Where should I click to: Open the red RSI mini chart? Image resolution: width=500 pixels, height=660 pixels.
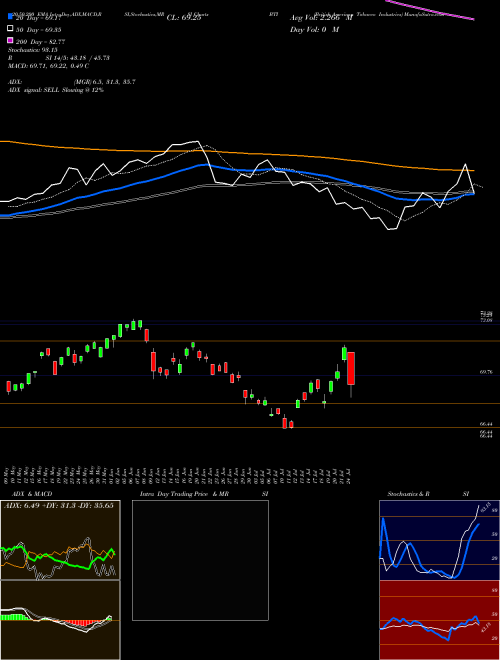click(439, 620)
